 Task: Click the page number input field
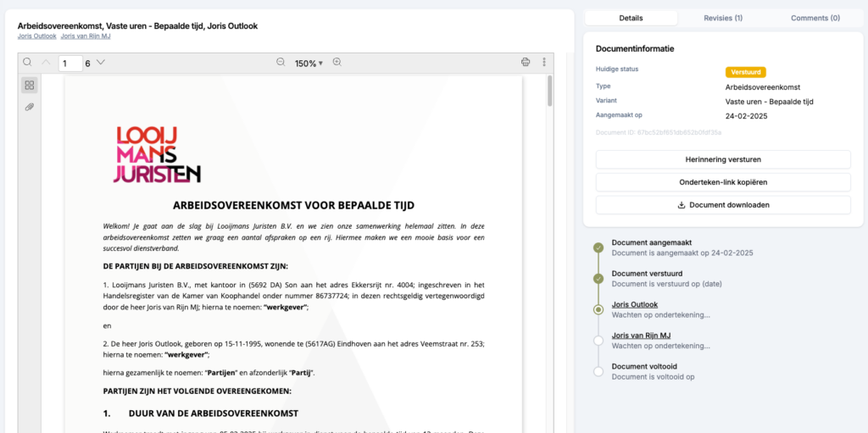[70, 64]
